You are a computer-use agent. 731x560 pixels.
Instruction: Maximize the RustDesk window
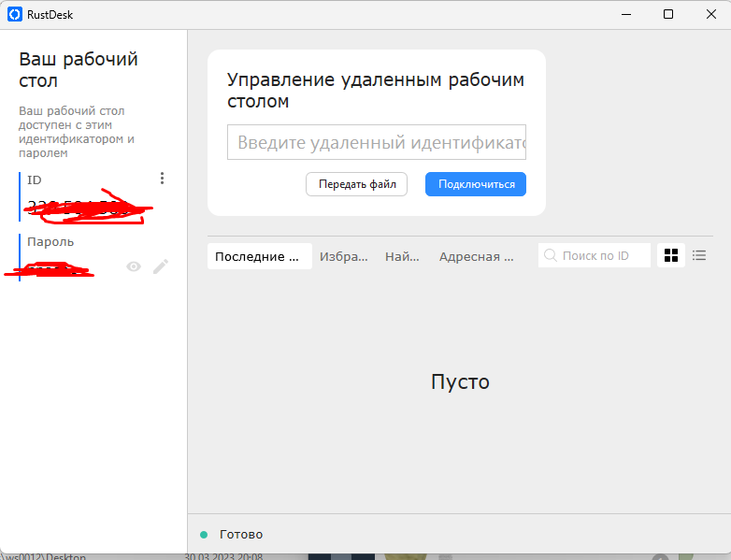[x=668, y=14]
